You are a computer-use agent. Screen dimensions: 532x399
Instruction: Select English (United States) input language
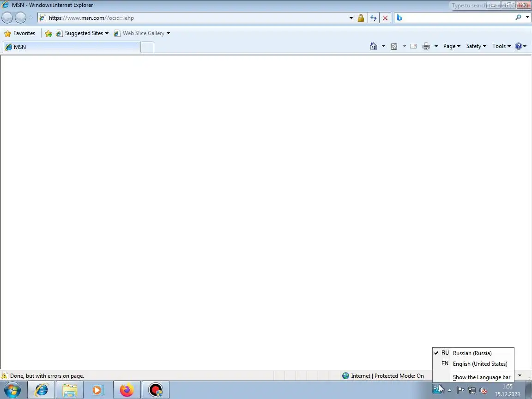473,364
